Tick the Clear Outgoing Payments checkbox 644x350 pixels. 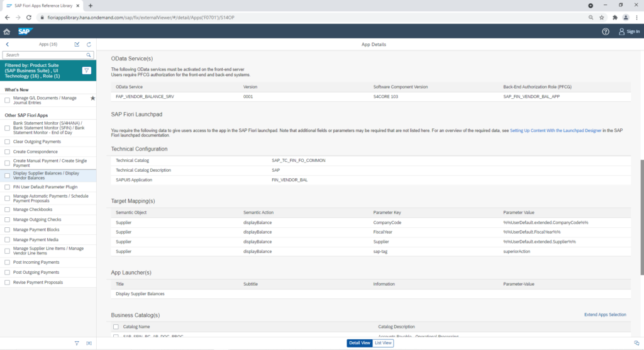click(7, 142)
